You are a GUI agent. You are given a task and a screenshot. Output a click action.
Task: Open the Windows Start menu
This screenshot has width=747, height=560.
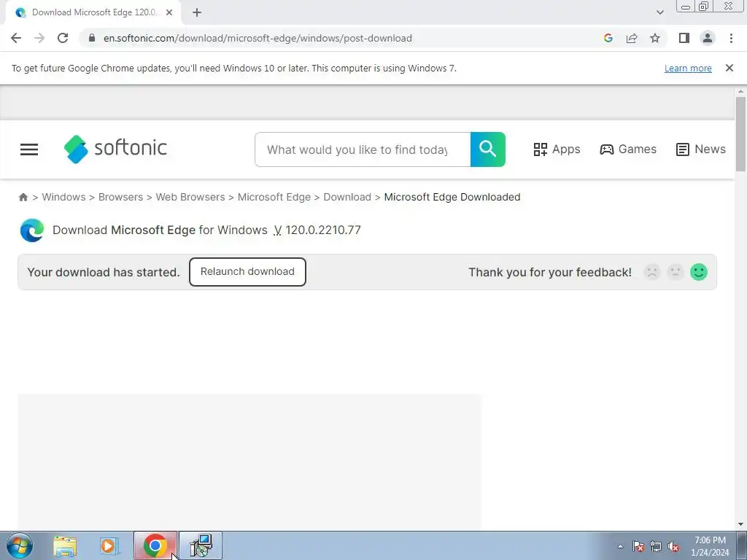(x=20, y=546)
